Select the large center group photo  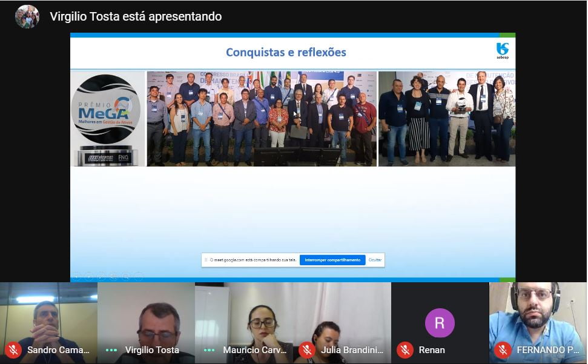point(262,119)
